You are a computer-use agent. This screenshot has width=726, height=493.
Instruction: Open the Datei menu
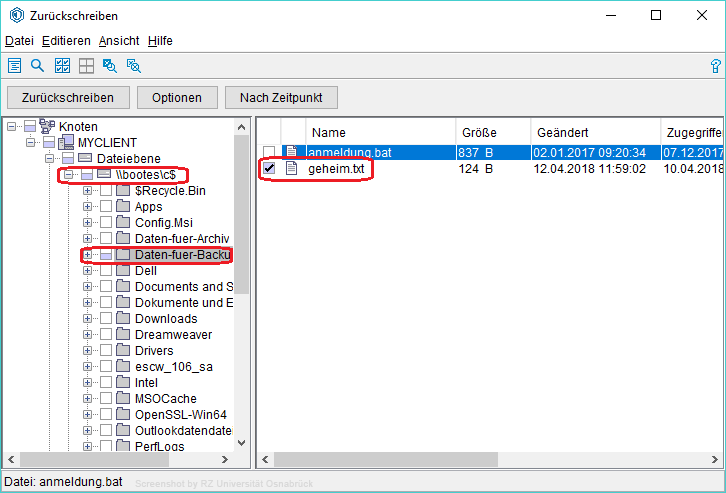pyautogui.click(x=19, y=41)
